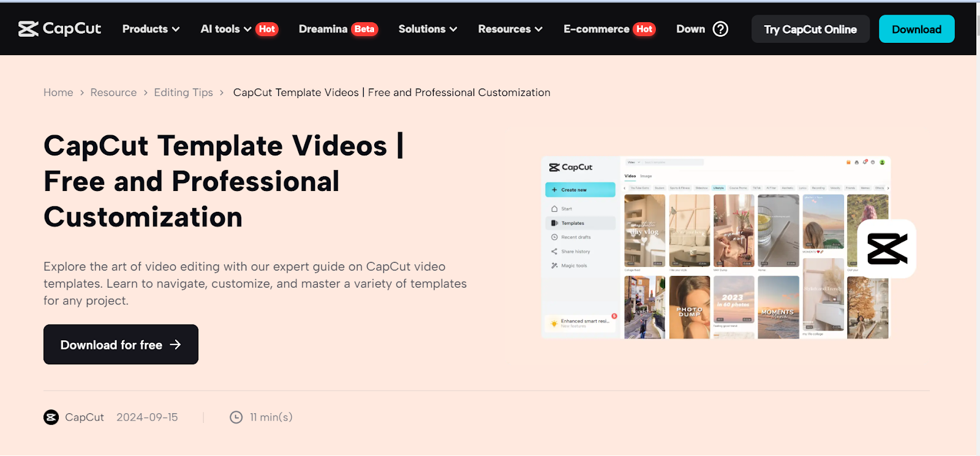The image size is (980, 456).
Task: Click the clock reading-time icon
Action: point(236,417)
